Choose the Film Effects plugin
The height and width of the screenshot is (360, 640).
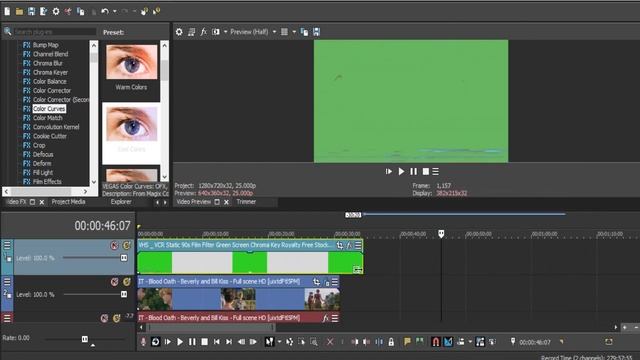[x=47, y=182]
